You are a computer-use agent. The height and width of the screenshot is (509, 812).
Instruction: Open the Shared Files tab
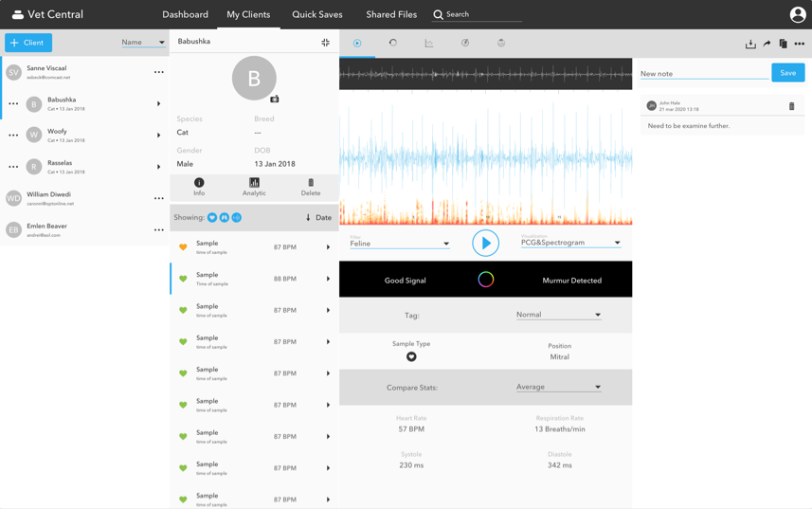point(391,14)
